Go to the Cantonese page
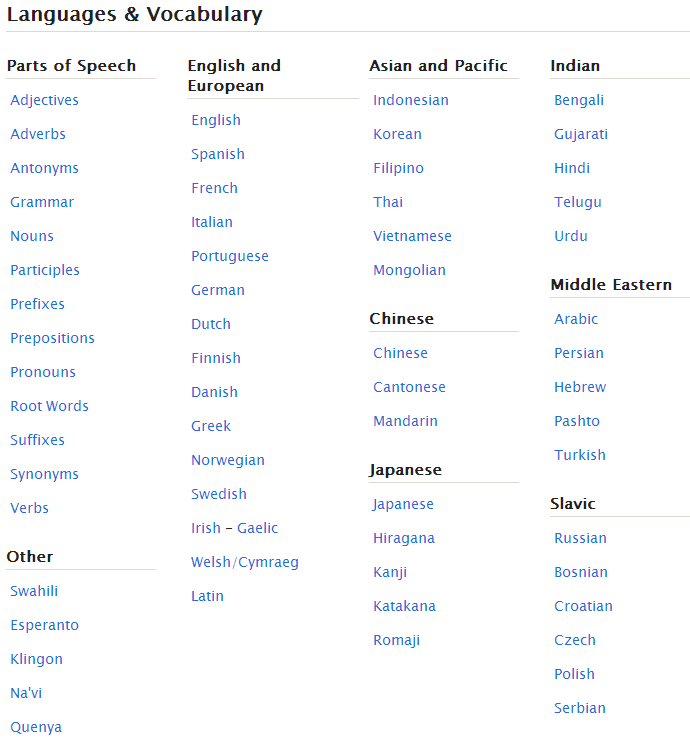This screenshot has width=690, height=746. click(409, 387)
